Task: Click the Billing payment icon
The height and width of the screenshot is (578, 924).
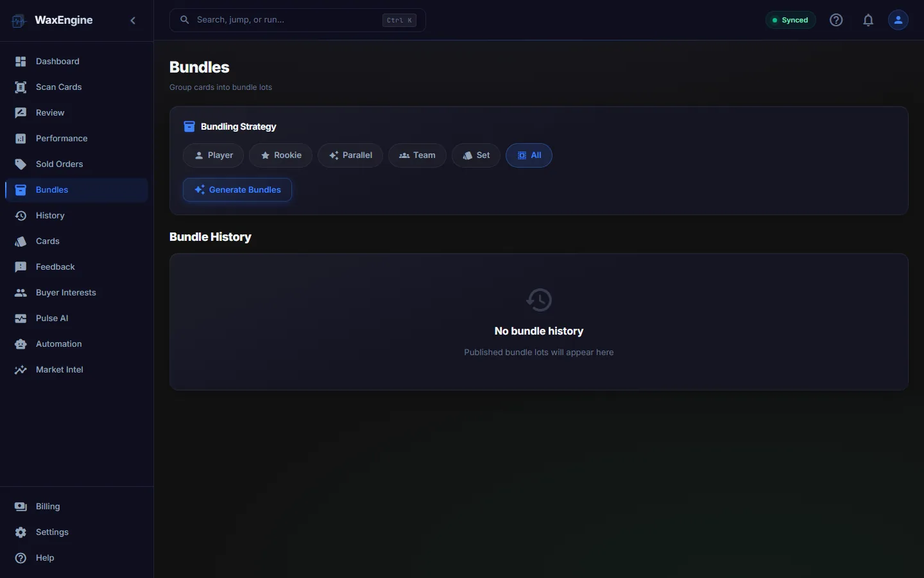Action: coord(21,507)
